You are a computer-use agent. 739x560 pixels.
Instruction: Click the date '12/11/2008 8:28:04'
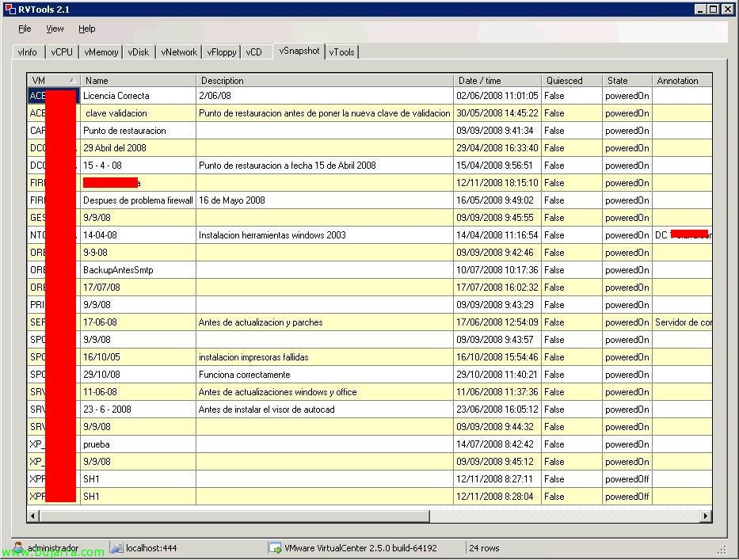tap(494, 497)
